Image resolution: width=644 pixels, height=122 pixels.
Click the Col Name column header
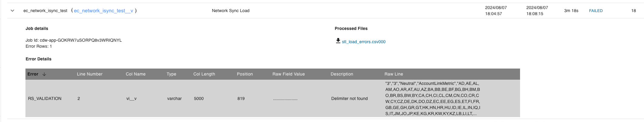click(x=135, y=74)
